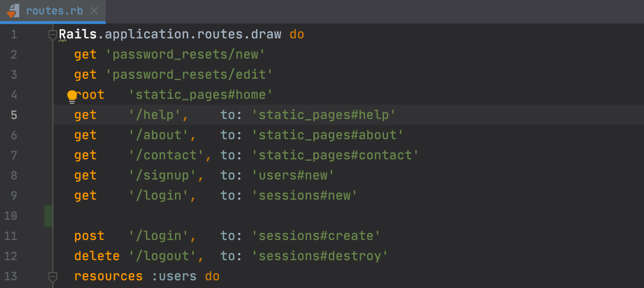Click the resources keyword on line 13

(x=109, y=276)
